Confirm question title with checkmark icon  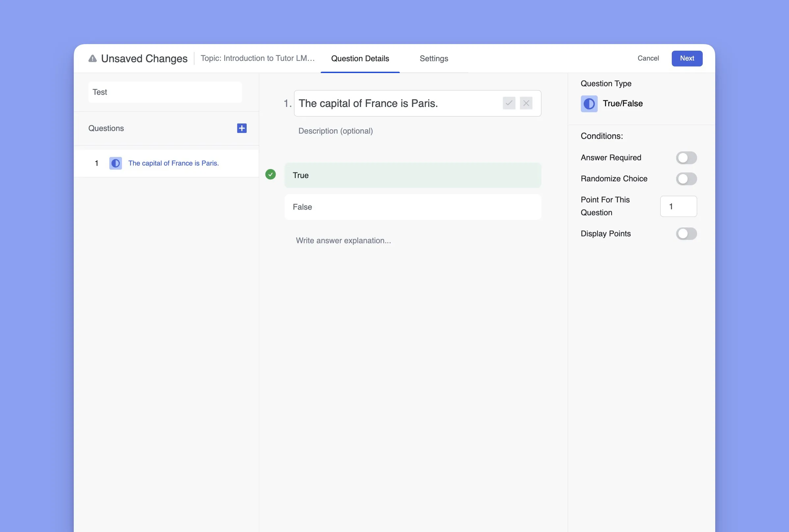509,103
